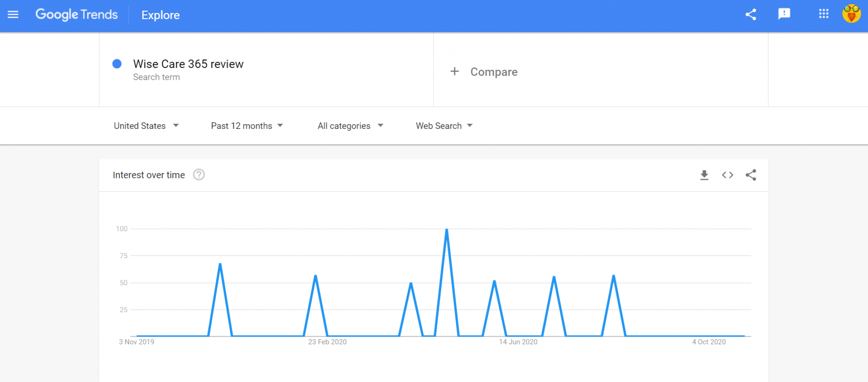Click the Google Trends logo
Screen dimensions: 868x382
click(x=77, y=15)
